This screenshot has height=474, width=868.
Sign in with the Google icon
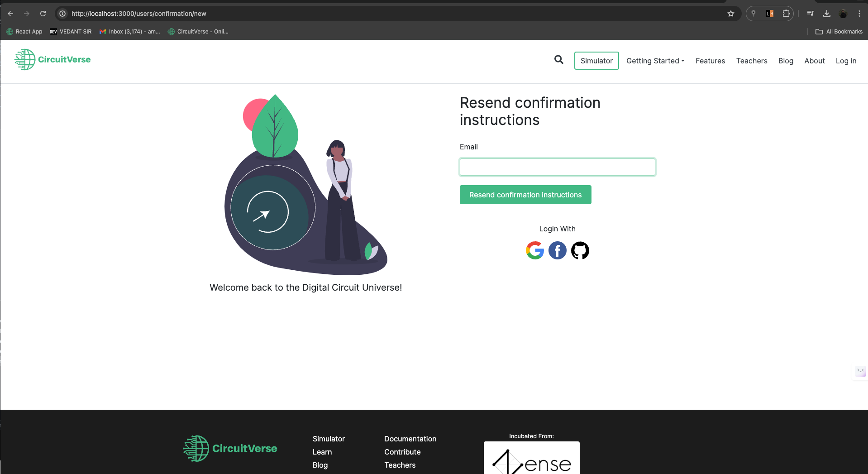tap(534, 250)
